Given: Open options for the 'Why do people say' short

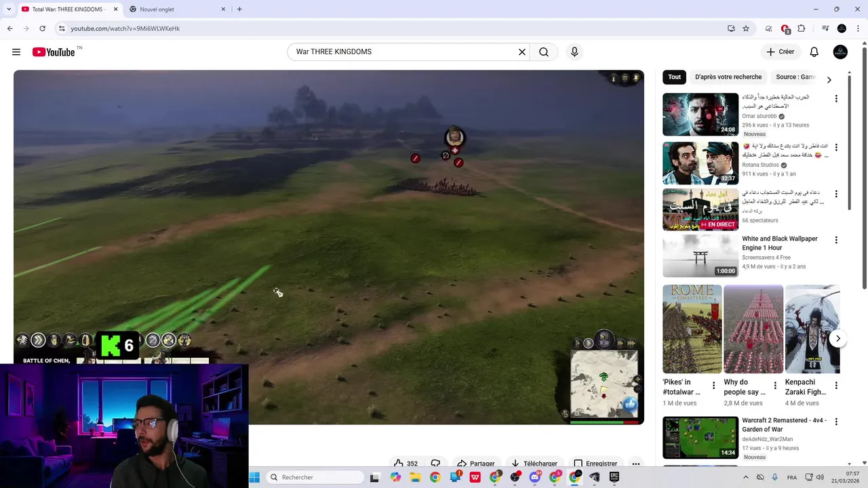Looking at the screenshot, I should point(775,386).
